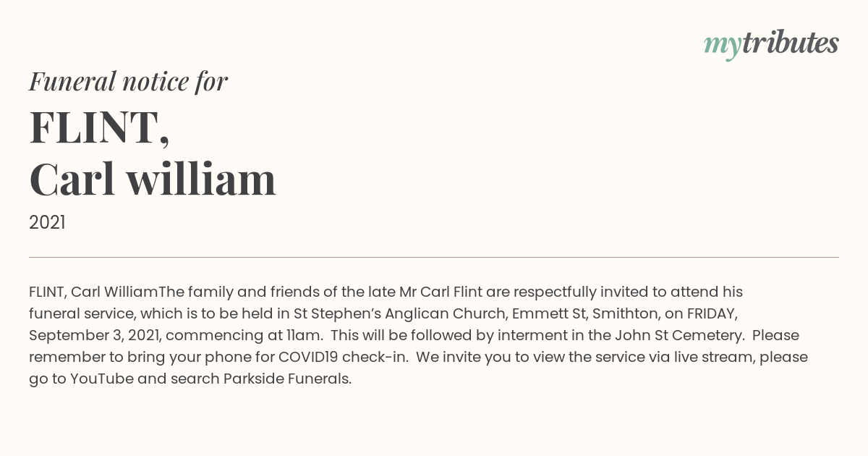Select the year 2021 below the name
This screenshot has height=456, width=868.
(47, 223)
